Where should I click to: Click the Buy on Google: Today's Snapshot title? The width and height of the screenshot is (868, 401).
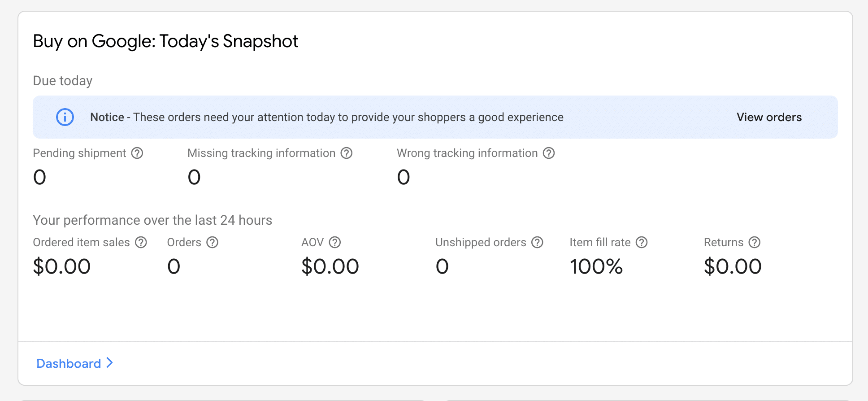(x=165, y=41)
